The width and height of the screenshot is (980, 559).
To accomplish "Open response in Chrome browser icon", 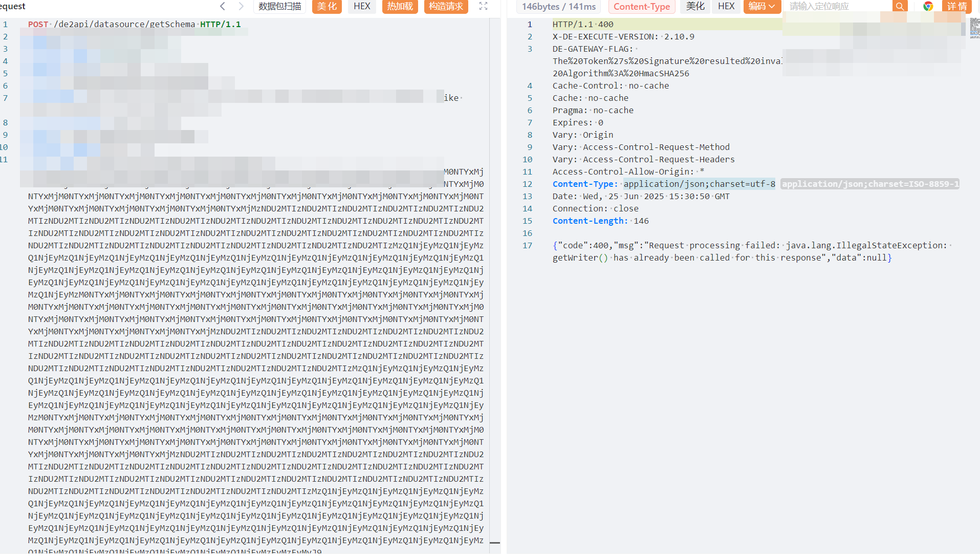I will click(x=928, y=6).
